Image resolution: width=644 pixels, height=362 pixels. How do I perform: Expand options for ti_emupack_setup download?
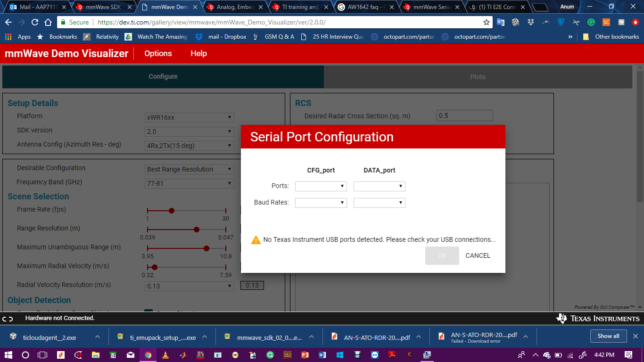(205, 337)
